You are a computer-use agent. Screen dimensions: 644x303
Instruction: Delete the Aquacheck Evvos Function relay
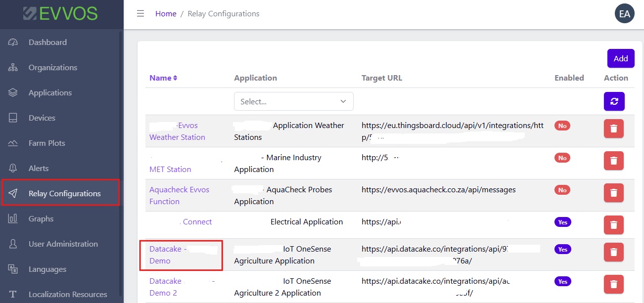point(613,193)
